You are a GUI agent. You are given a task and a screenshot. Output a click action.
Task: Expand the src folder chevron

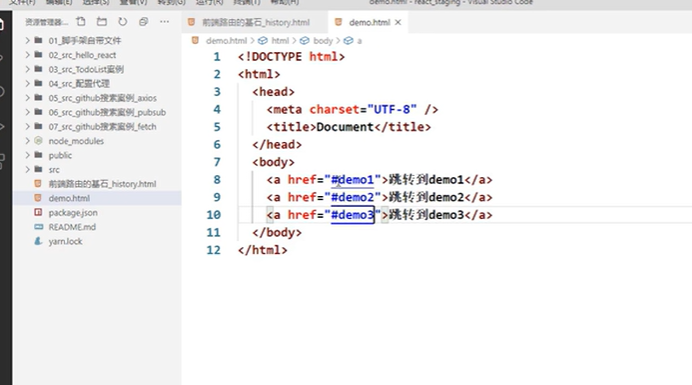pos(27,170)
